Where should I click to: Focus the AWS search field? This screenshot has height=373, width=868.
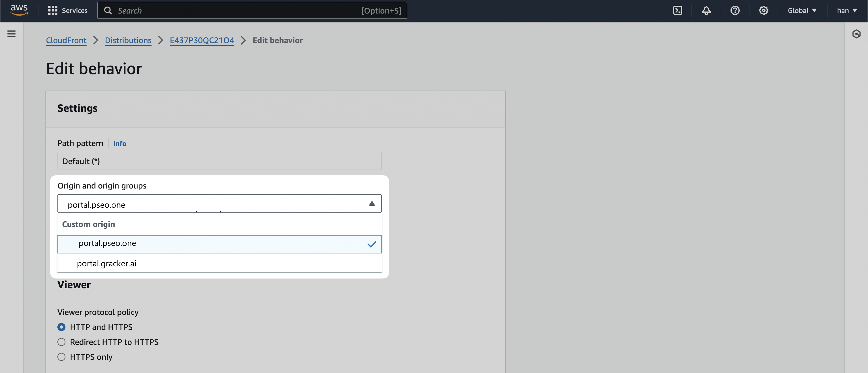[x=252, y=10]
